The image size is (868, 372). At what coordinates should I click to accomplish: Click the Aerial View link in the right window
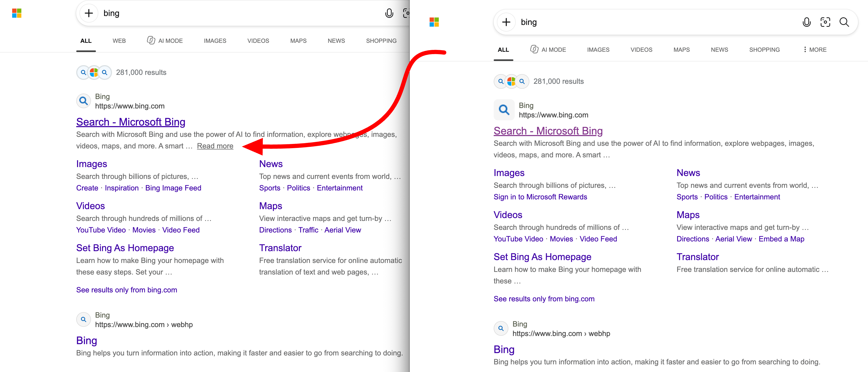tap(734, 239)
